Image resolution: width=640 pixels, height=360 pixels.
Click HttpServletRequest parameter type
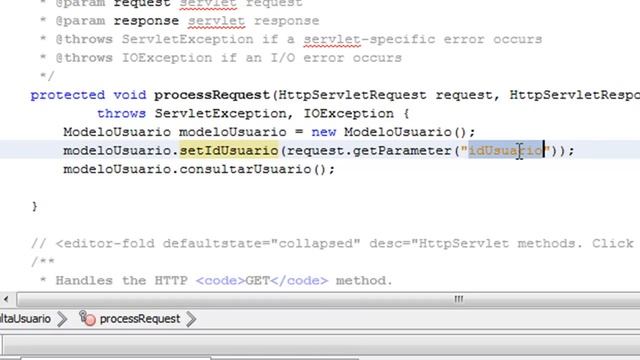point(352,95)
